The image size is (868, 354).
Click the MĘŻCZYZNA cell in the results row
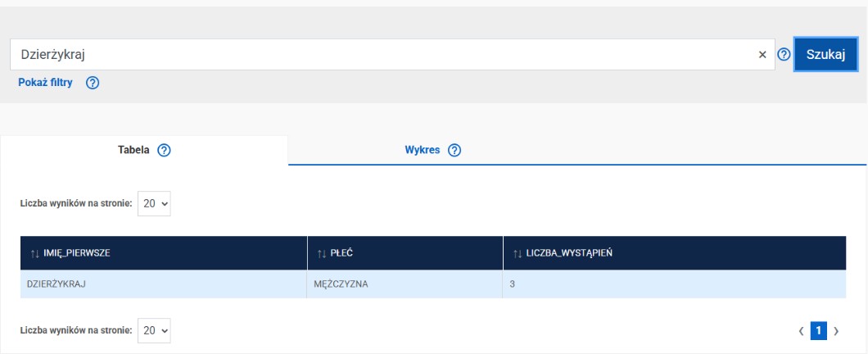coord(341,284)
